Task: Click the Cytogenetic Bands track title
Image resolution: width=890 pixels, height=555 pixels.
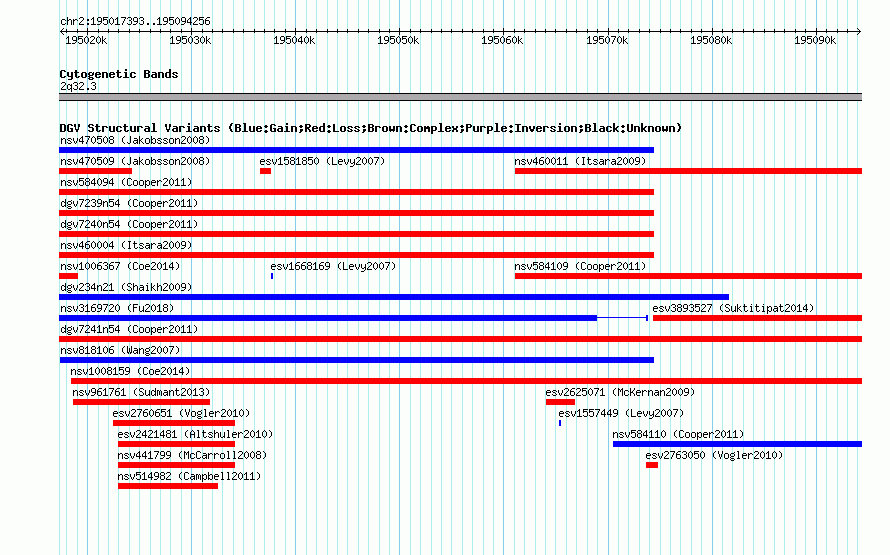Action: pyautogui.click(x=119, y=74)
